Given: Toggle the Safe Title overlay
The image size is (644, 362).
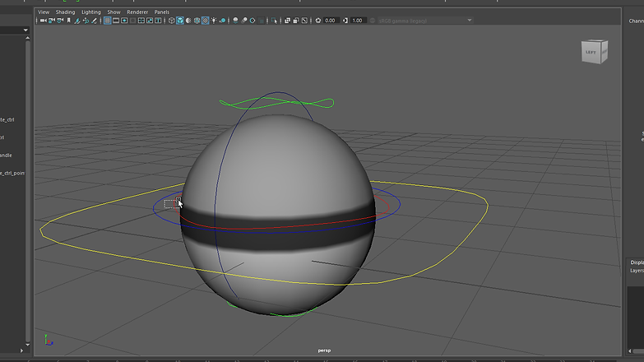Looking at the screenshot, I should [x=158, y=21].
